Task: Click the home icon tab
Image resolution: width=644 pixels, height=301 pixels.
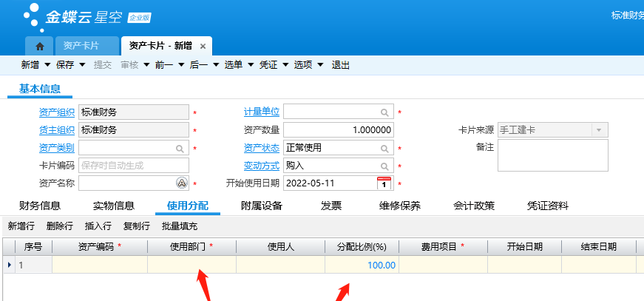Action: pyautogui.click(x=40, y=46)
